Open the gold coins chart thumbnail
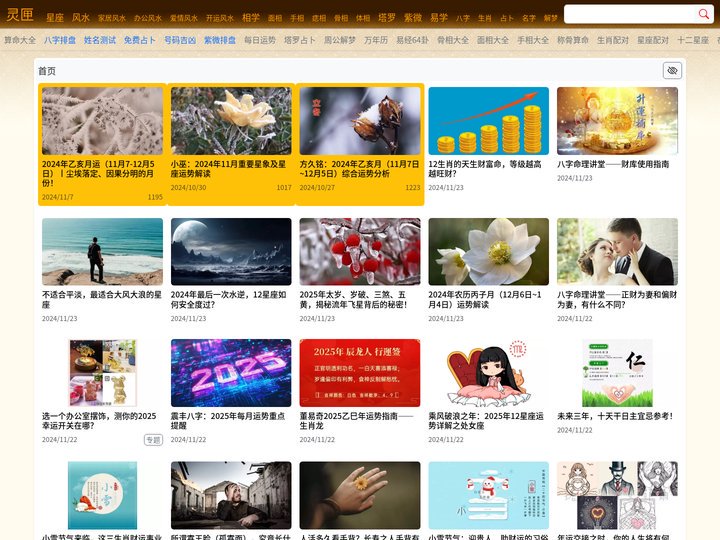Screen dimensions: 720x540 489,121
